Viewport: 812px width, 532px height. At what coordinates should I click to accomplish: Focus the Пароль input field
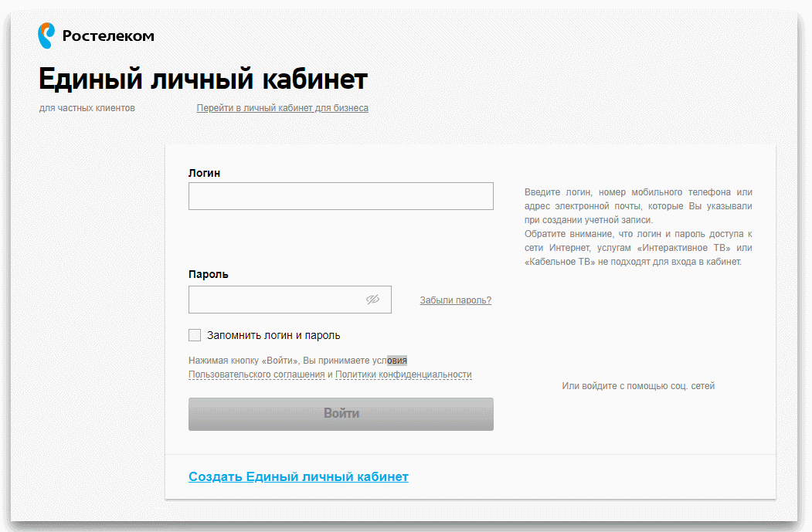[290, 300]
